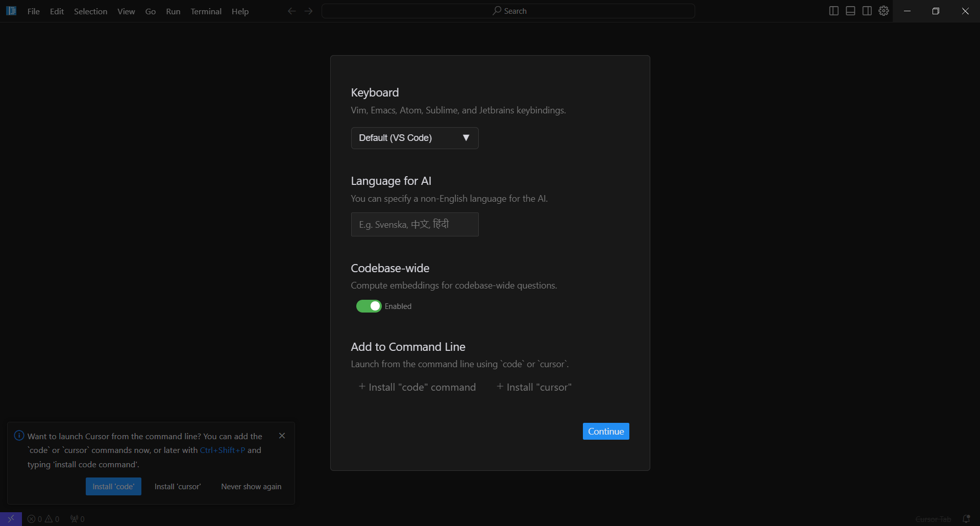Image resolution: width=980 pixels, height=526 pixels.
Task: Open the remote window status icon
Action: coord(11,519)
